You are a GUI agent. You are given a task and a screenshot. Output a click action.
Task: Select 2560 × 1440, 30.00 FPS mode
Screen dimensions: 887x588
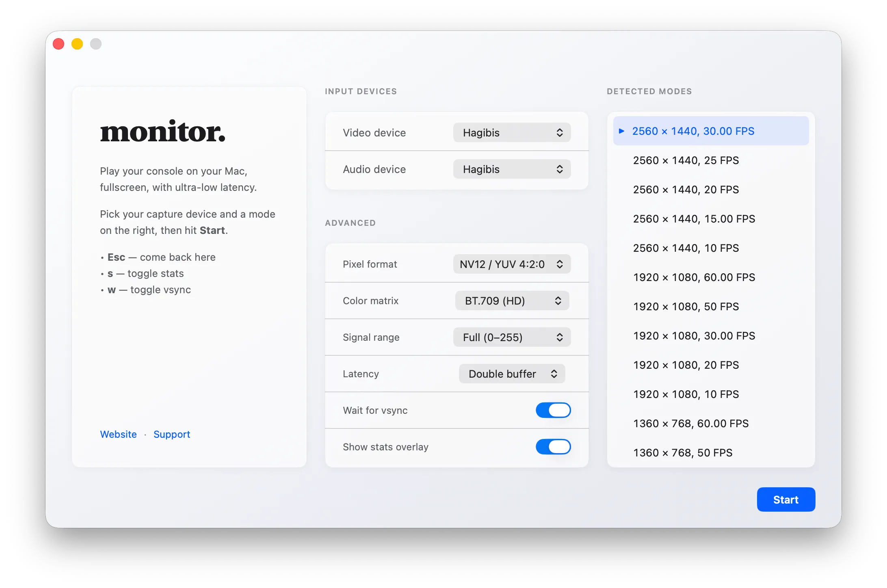[x=711, y=131]
